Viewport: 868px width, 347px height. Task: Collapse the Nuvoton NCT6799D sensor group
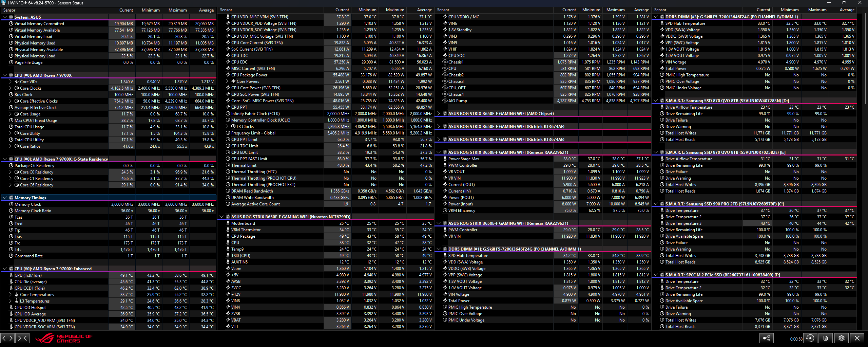(221, 217)
